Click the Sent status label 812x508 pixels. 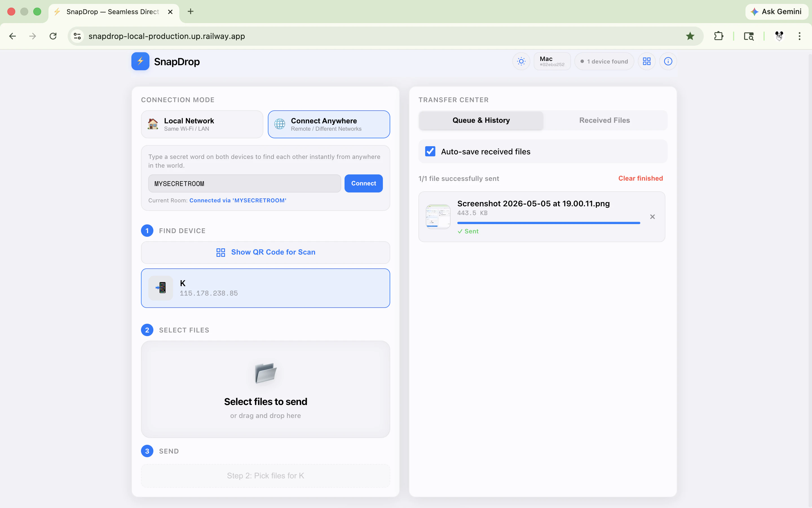coord(468,231)
